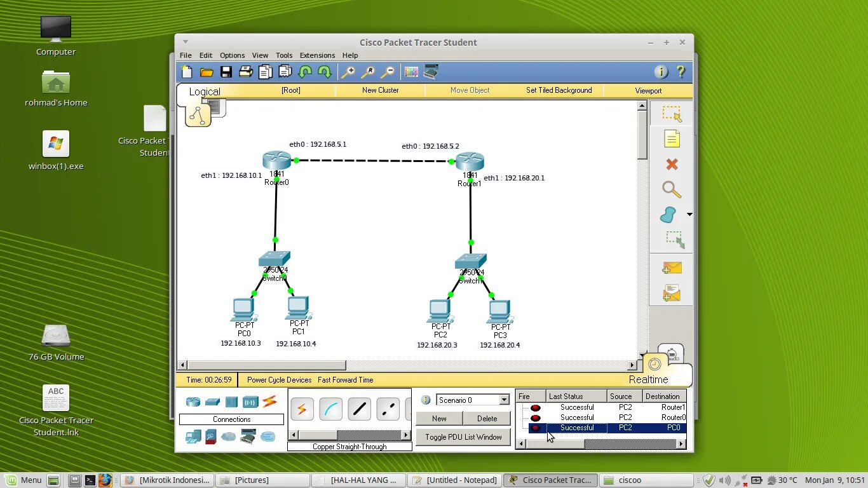Image resolution: width=868 pixels, height=488 pixels.
Task: Select Switch1 on the workspace
Action: [471, 261]
